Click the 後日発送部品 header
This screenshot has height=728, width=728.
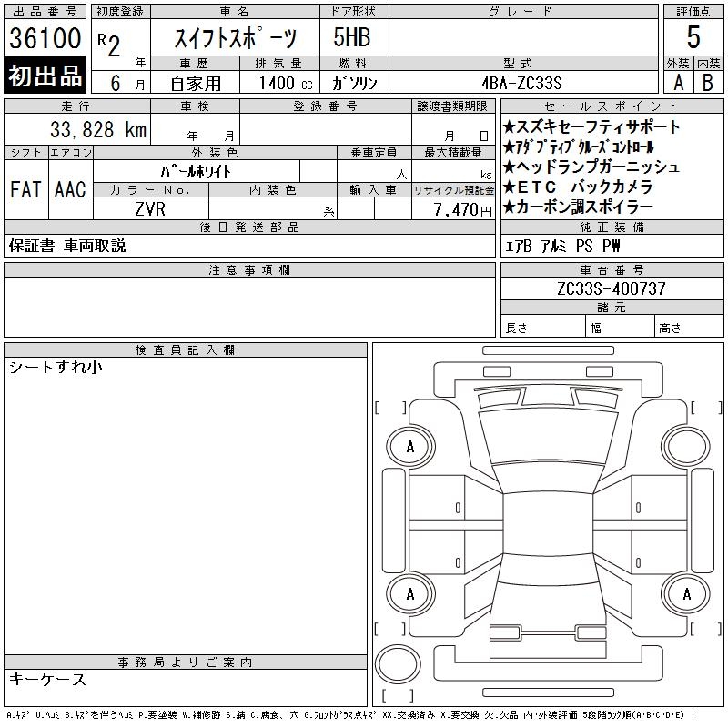coord(249,227)
